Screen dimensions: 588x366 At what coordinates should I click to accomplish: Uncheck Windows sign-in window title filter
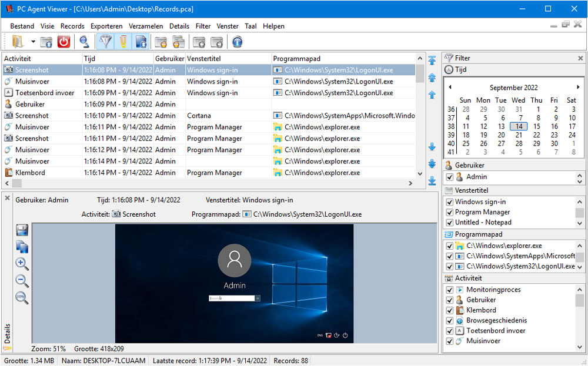click(x=450, y=202)
